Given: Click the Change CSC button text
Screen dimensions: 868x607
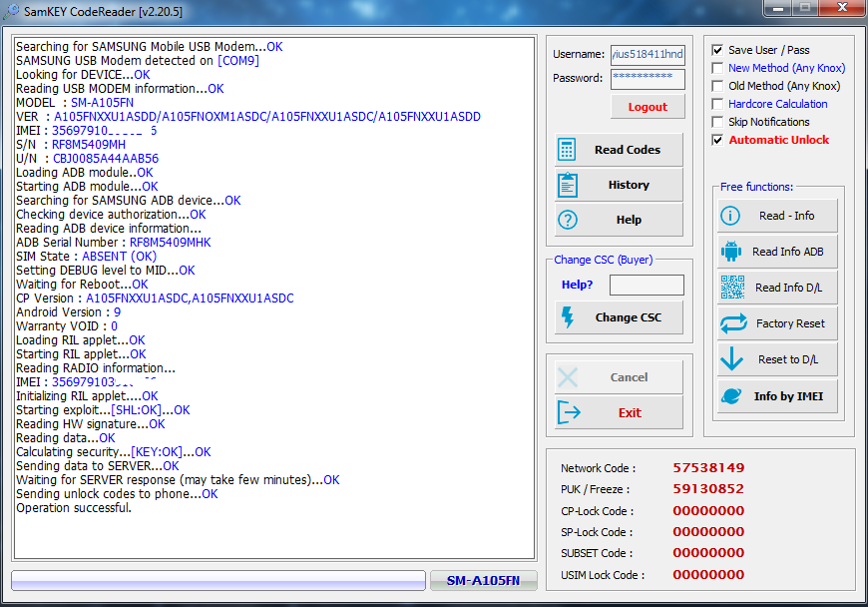Looking at the screenshot, I should tap(629, 317).
